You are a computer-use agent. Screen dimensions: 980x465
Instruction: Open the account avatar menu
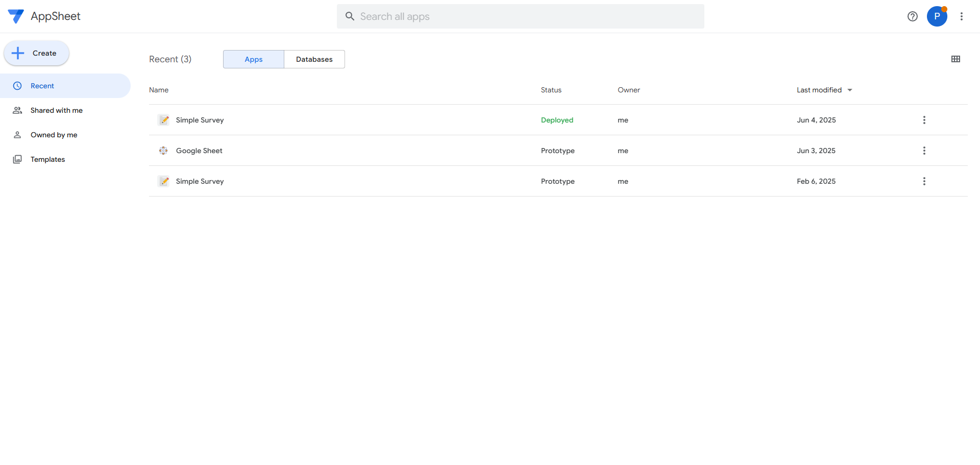[x=937, y=16]
